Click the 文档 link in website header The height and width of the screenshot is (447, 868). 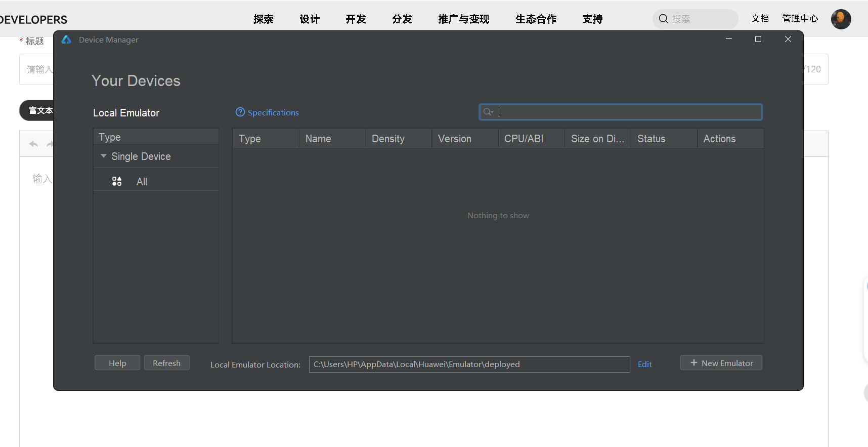point(760,19)
